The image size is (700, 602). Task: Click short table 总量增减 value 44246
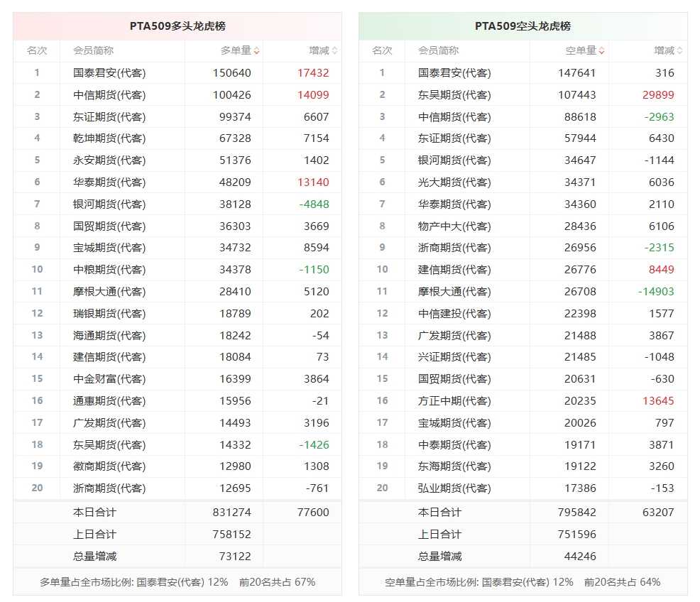tap(580, 557)
